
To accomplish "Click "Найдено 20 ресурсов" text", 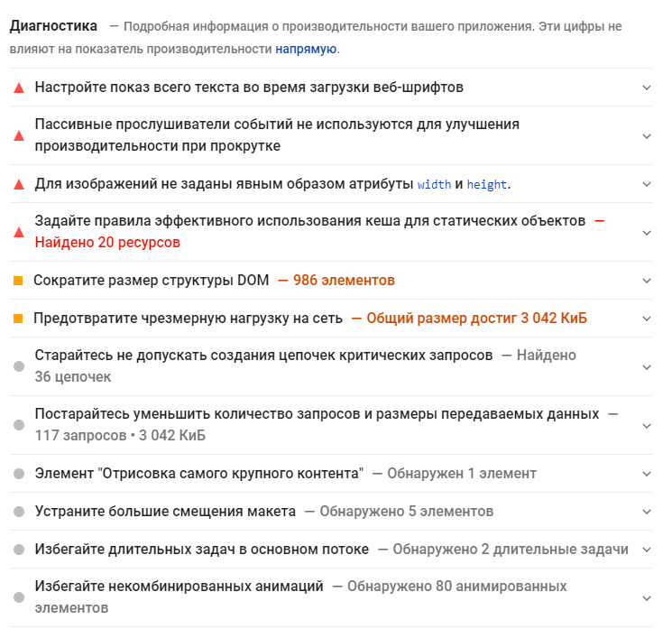I will 107,242.
